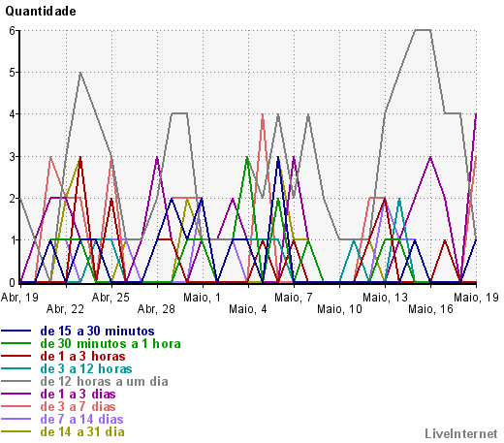Click the y-axis value 0
The width and height of the screenshot is (504, 443).
12,283
